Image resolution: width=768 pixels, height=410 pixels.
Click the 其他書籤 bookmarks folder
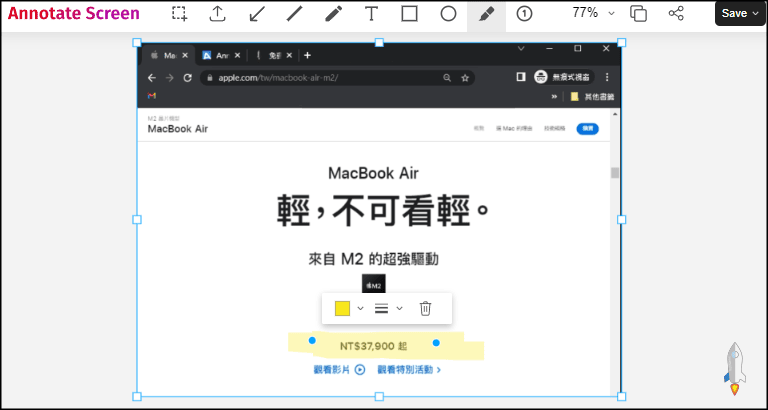click(x=592, y=96)
